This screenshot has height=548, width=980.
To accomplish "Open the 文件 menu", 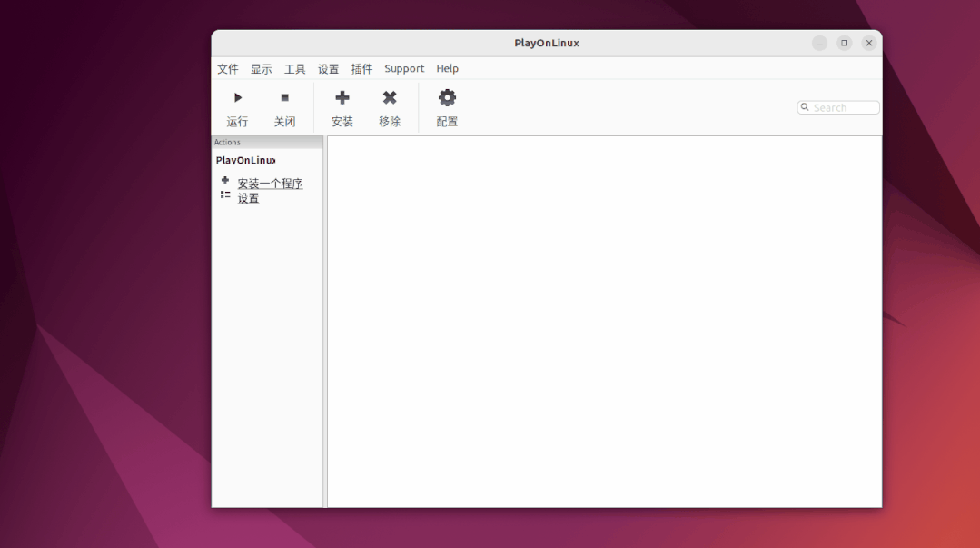I will point(227,69).
